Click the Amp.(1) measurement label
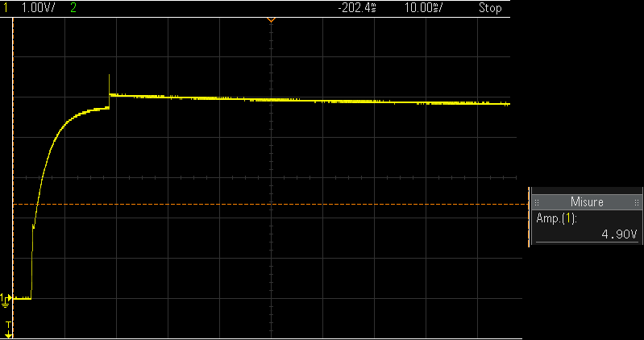This screenshot has height=340, width=644. click(556, 219)
